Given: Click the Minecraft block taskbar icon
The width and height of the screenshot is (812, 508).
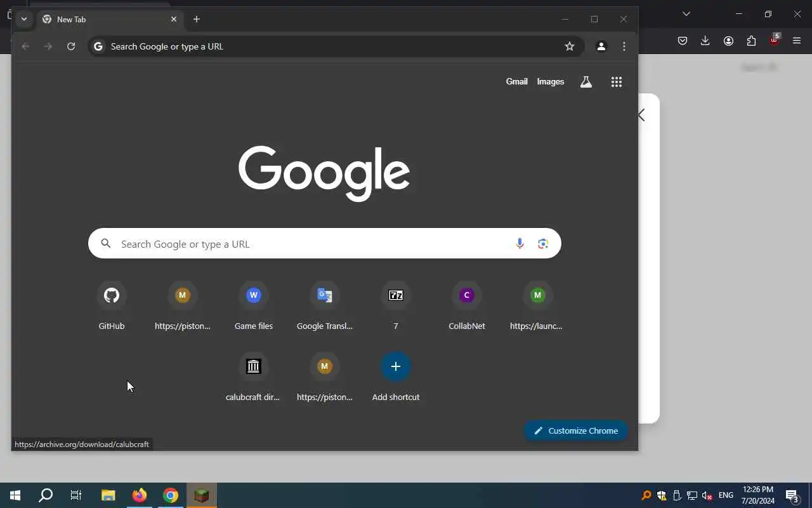Looking at the screenshot, I should tap(202, 495).
